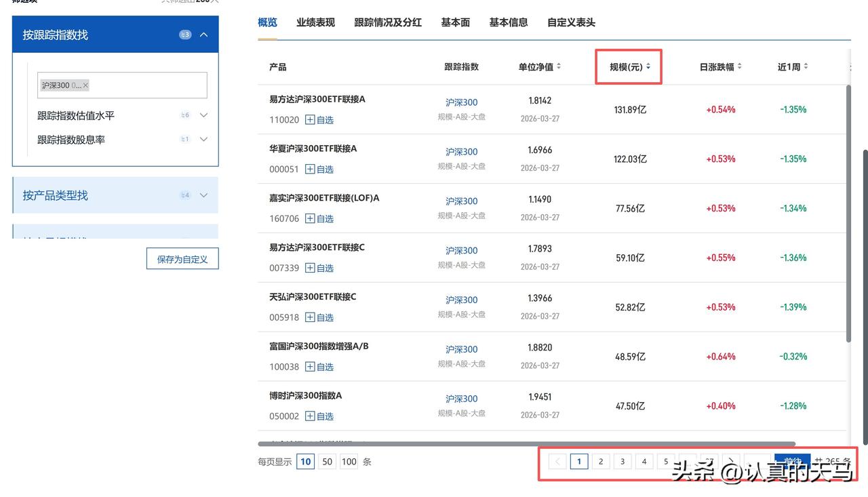
Task: Click the +0.64% daily change value
Action: pos(721,357)
